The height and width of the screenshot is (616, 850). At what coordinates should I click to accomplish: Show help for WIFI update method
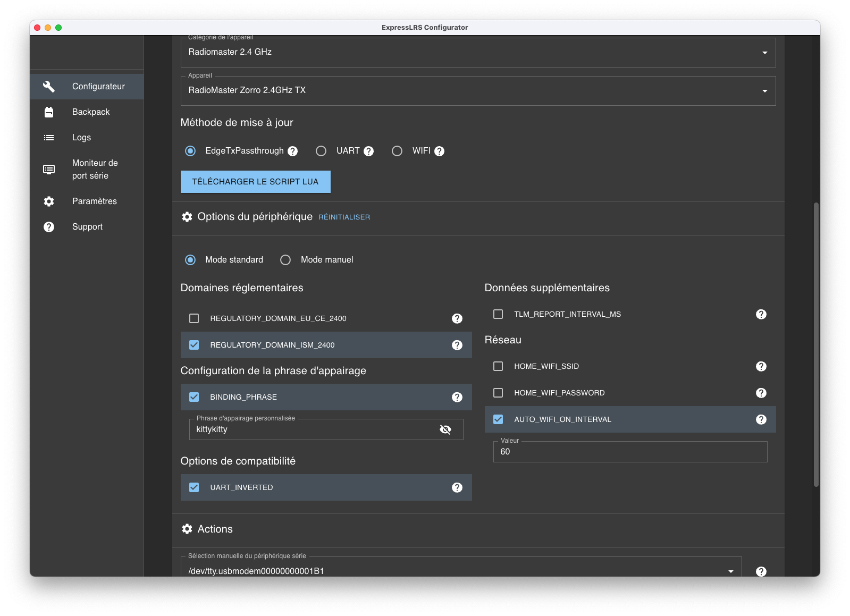coord(440,151)
